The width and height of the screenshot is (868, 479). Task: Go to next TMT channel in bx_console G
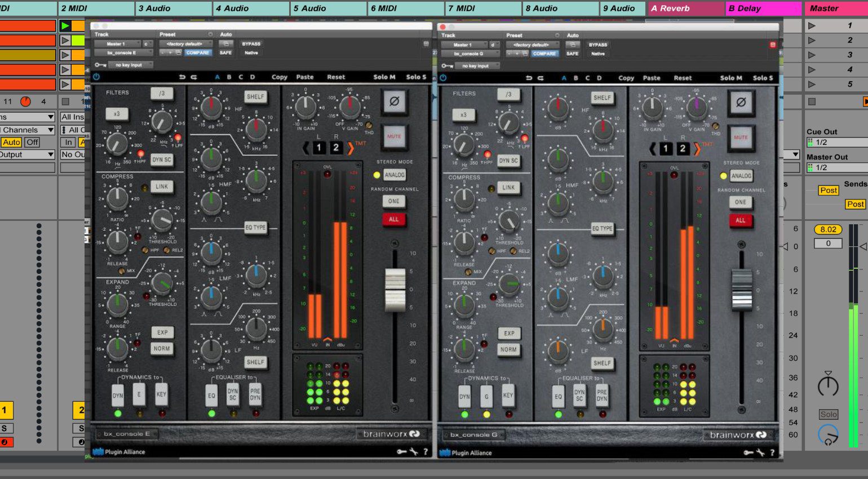[697, 149]
